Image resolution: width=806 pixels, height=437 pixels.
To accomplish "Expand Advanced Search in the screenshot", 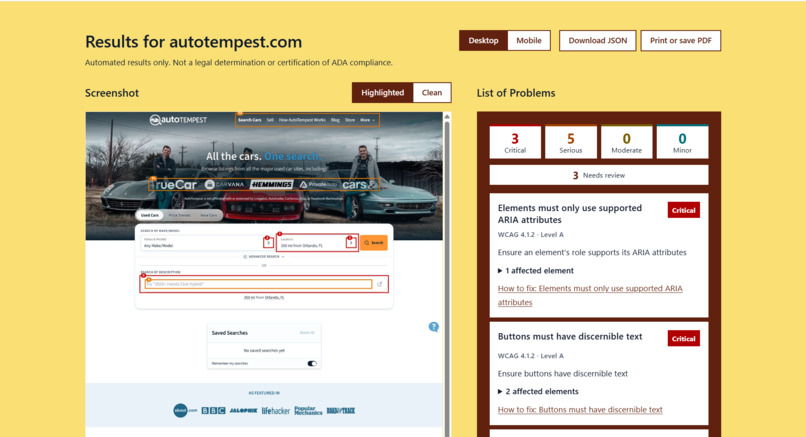I will click(264, 257).
